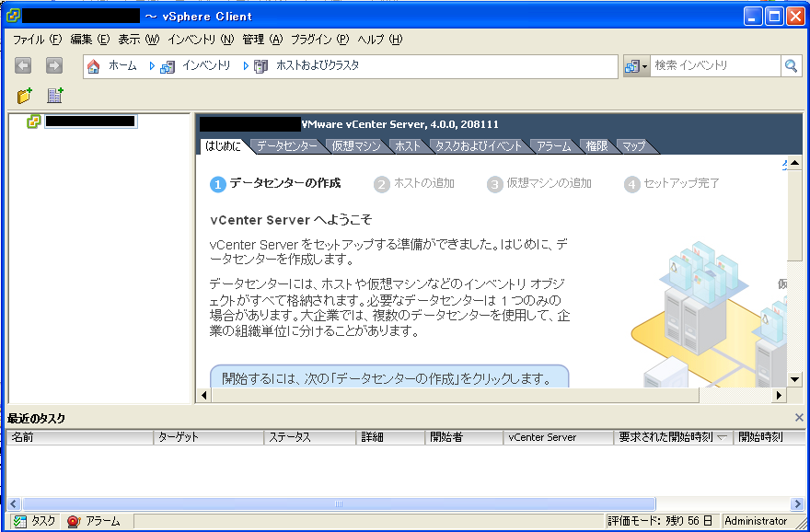The height and width of the screenshot is (532, 810).
Task: Click the 開始時刻 column header
Action: [769, 437]
